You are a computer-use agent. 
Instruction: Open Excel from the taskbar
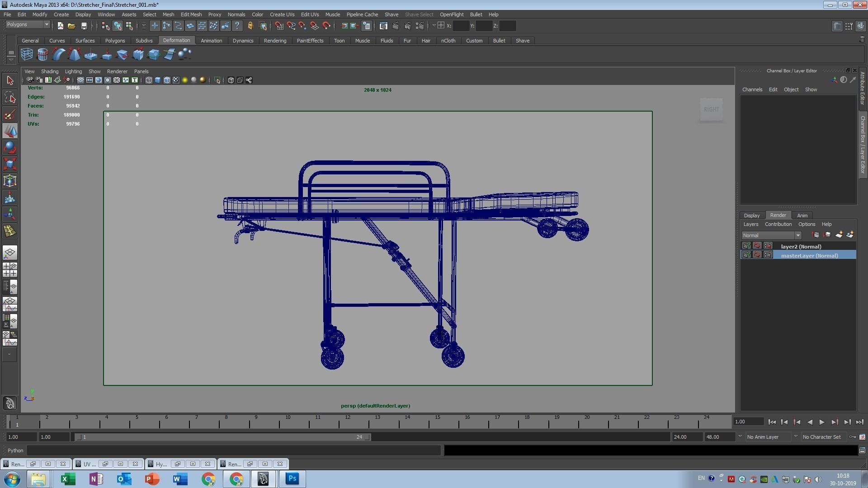pyautogui.click(x=68, y=479)
